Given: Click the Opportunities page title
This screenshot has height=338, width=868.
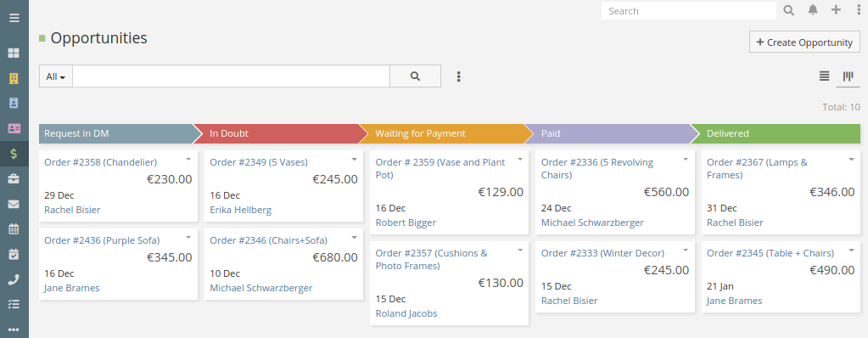Looking at the screenshot, I should click(98, 38).
